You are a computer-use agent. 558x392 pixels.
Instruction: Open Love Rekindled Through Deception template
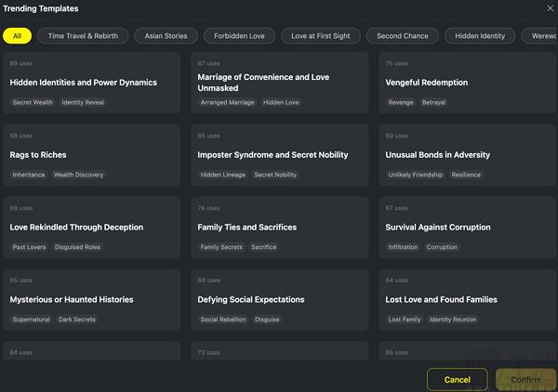tap(92, 228)
